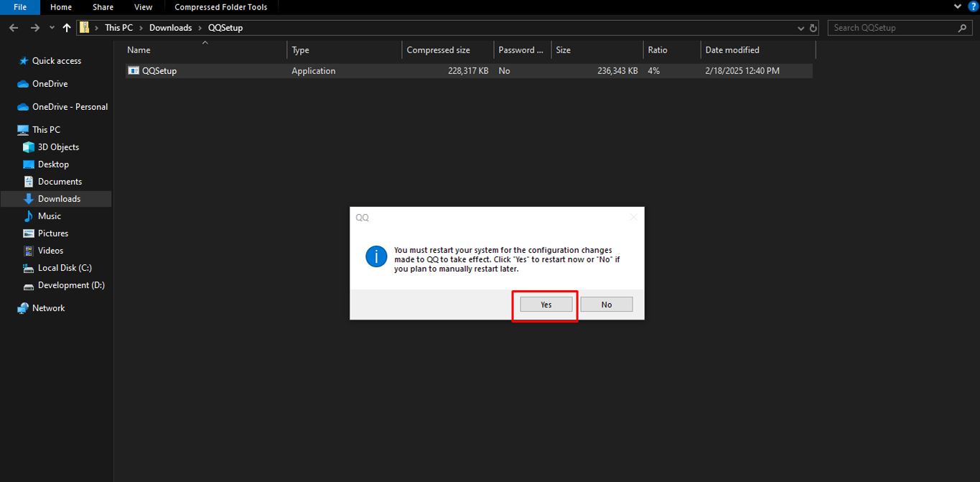Open 3D Objects folder

[x=58, y=147]
